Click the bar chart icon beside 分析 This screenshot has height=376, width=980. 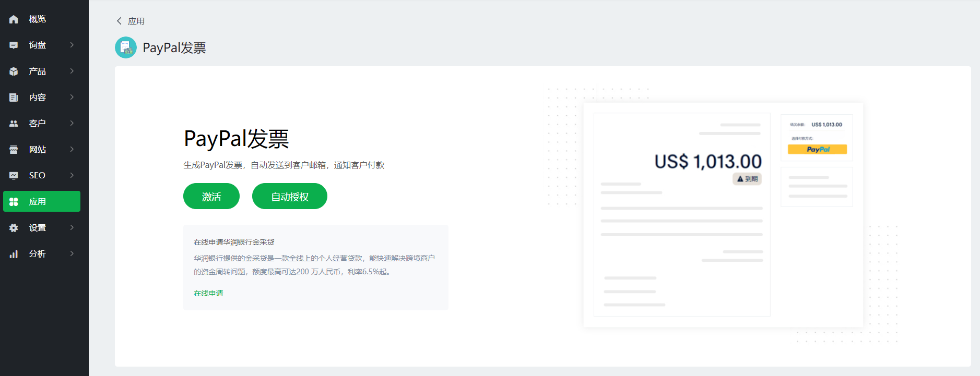tap(14, 254)
